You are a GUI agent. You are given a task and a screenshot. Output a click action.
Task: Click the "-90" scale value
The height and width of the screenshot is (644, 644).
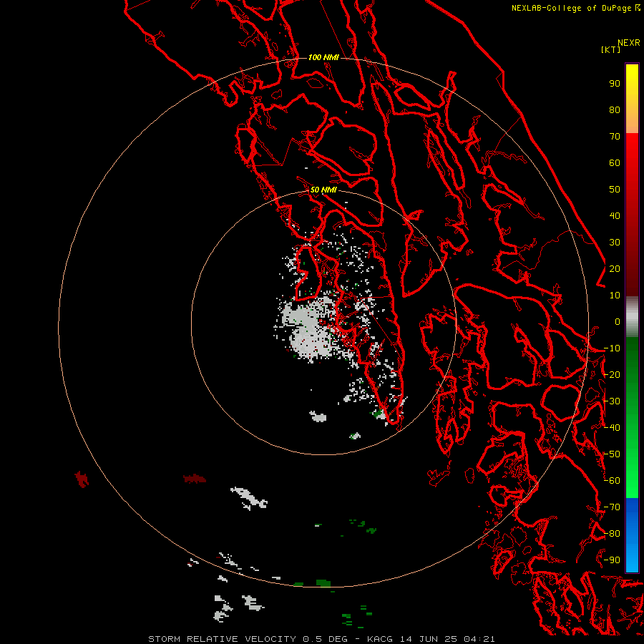click(x=612, y=560)
